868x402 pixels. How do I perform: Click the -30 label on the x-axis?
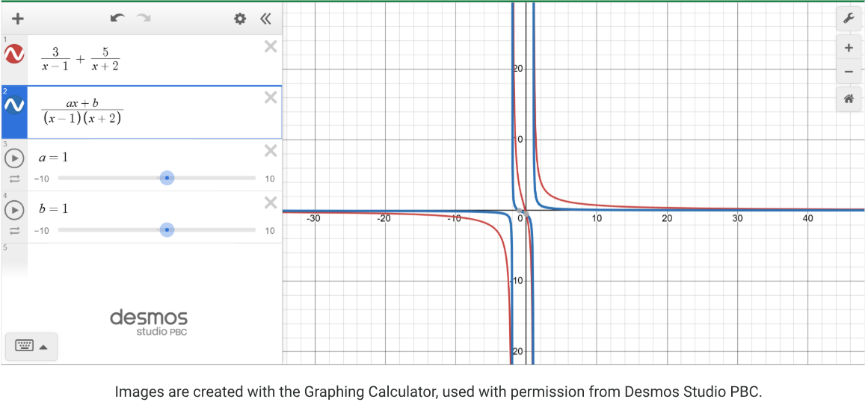pos(313,219)
